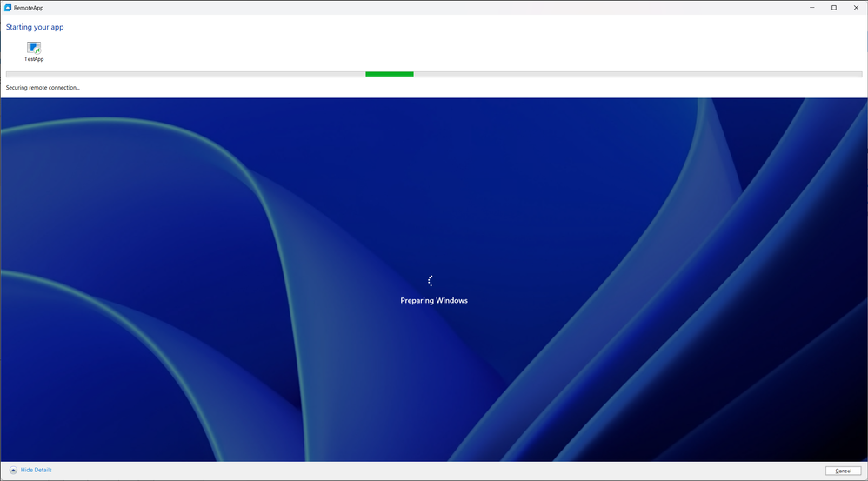Click the green connection progress bar

click(x=434, y=74)
